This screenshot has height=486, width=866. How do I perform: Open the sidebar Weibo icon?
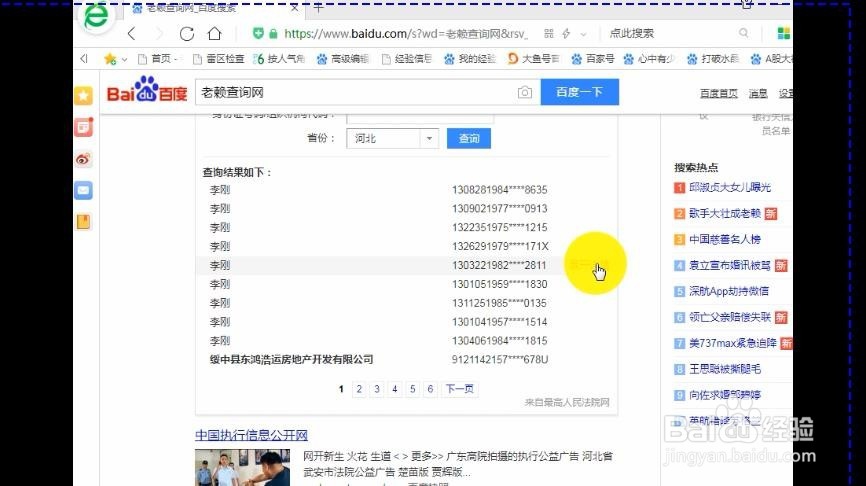click(x=83, y=160)
